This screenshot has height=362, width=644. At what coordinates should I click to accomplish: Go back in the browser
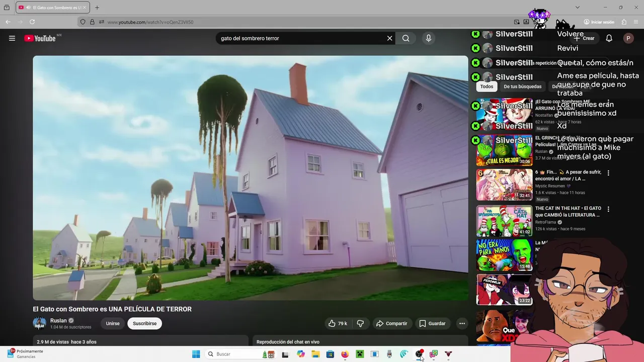coord(8,22)
